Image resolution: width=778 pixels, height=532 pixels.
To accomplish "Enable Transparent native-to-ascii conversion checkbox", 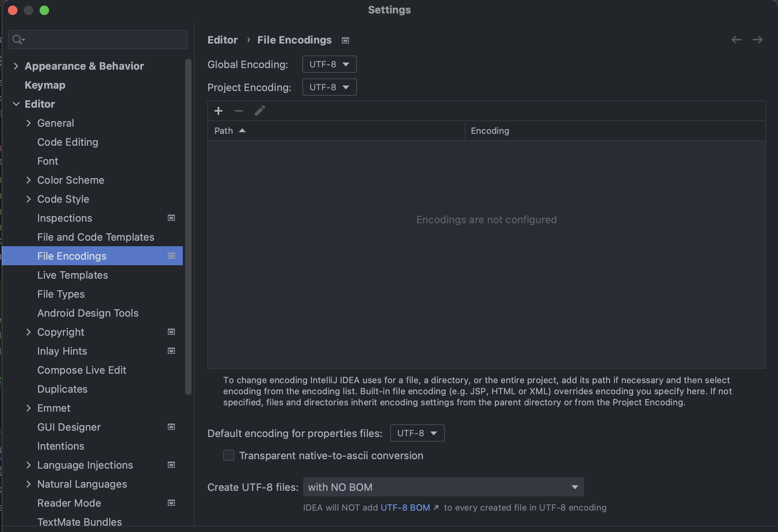I will pyautogui.click(x=229, y=455).
